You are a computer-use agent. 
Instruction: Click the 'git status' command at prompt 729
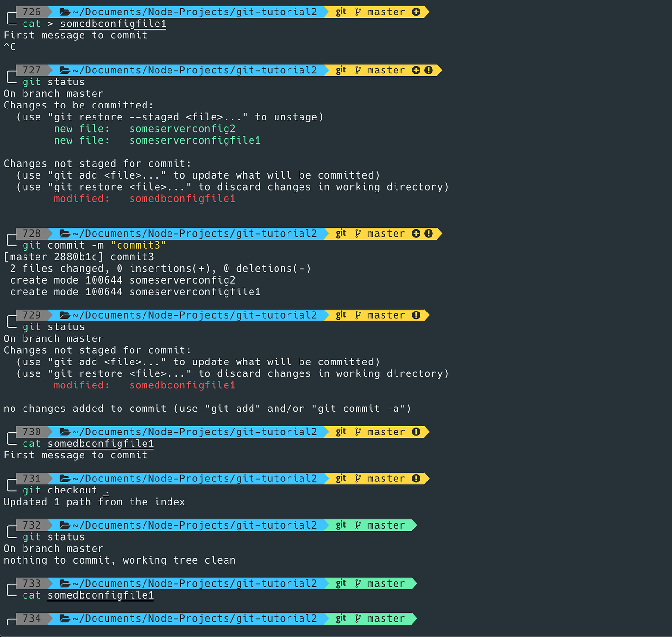coord(54,327)
